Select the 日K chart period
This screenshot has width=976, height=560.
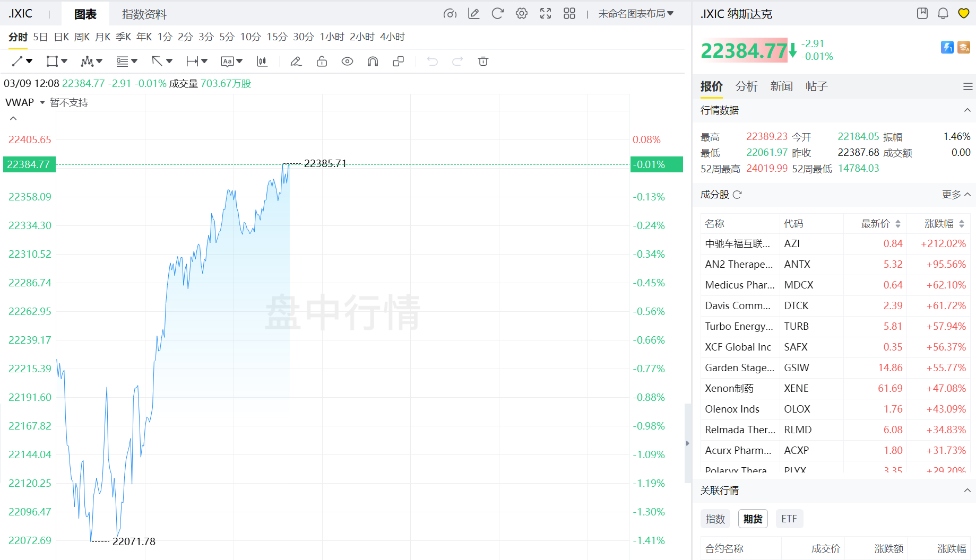click(x=62, y=37)
